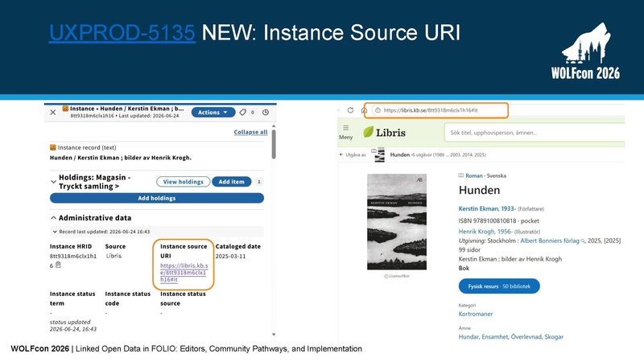The width and height of the screenshot is (644, 362).
Task: Click the Source value Libris
Action: click(x=114, y=256)
